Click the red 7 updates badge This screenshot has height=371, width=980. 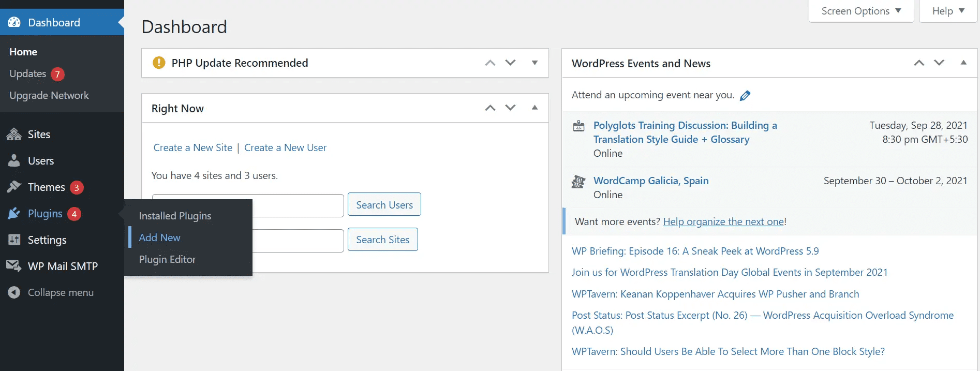click(57, 74)
